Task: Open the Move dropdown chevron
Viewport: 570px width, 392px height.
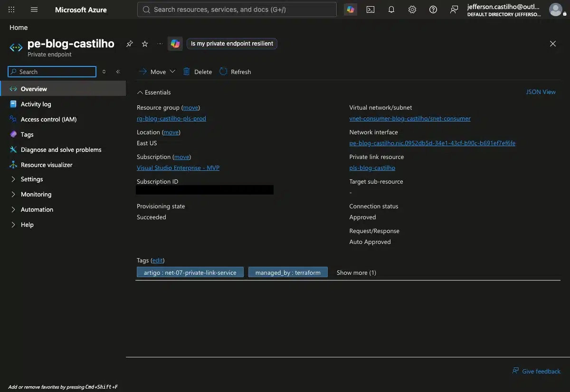Action: 172,72
